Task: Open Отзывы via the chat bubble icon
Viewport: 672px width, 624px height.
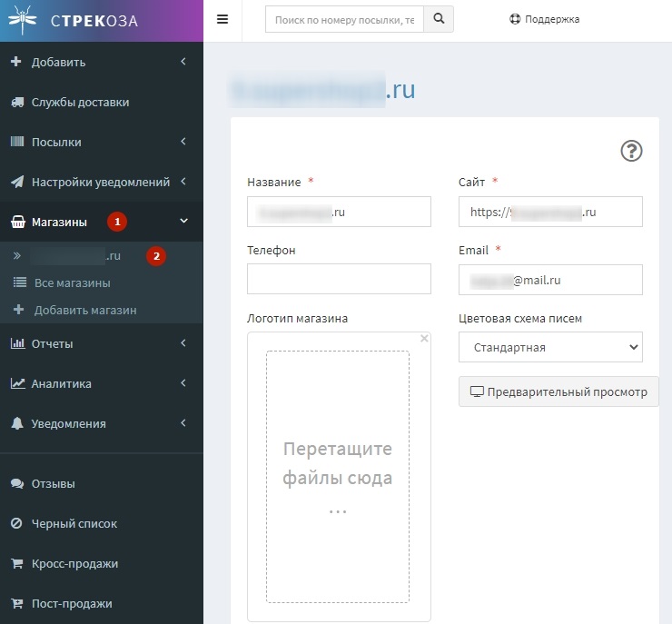Action: (x=16, y=484)
